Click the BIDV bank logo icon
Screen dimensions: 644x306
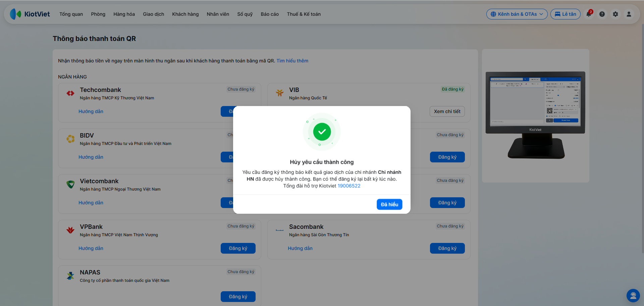click(x=70, y=139)
